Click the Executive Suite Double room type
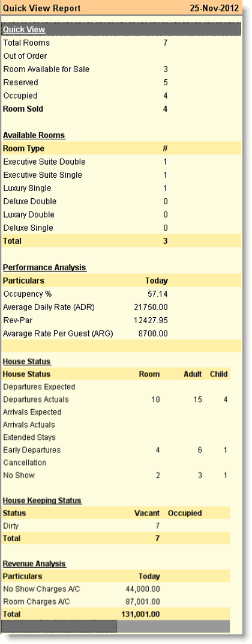252x644 pixels. tap(44, 162)
